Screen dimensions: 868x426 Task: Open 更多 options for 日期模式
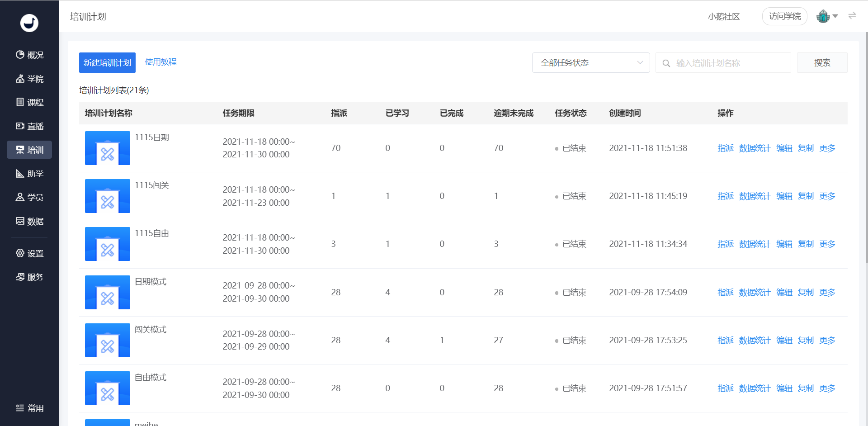tap(827, 292)
